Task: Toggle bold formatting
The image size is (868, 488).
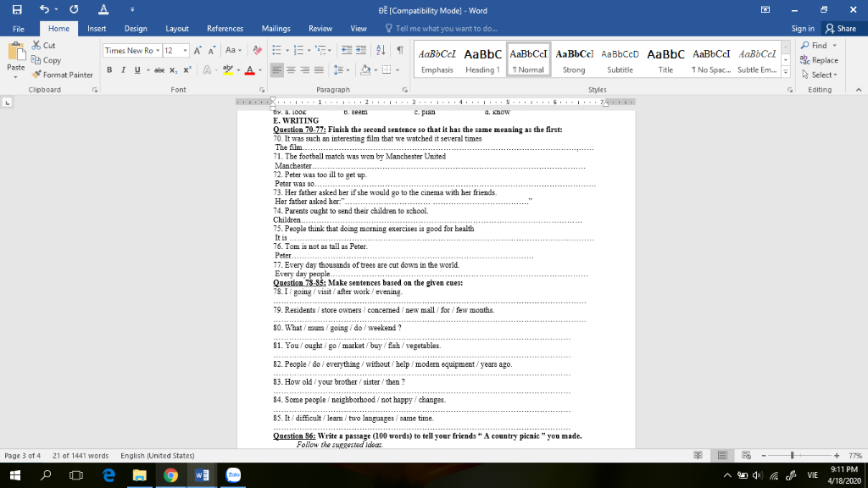Action: click(109, 69)
